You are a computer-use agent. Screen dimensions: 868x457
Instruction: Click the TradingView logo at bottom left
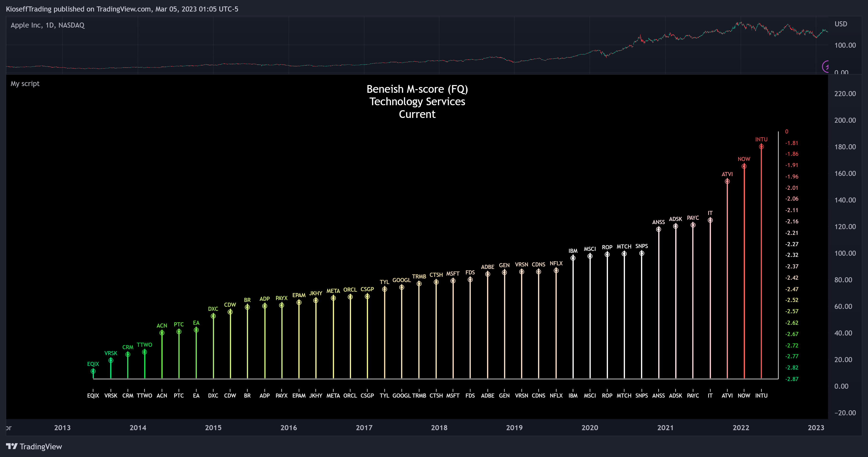coord(34,446)
